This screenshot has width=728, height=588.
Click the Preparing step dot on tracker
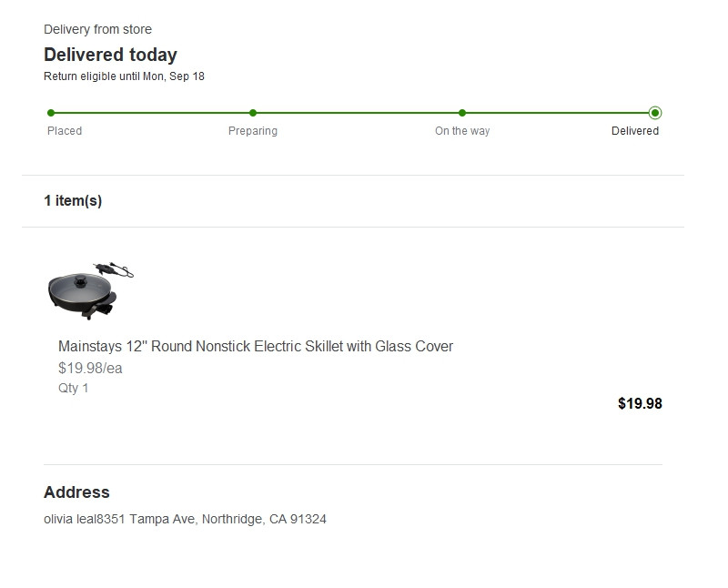[253, 113]
